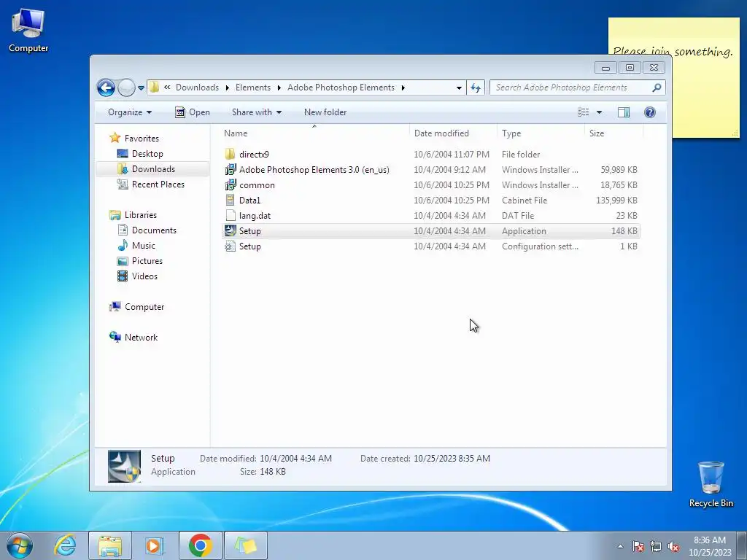Click the 135,999 KB size cell
This screenshot has width=747, height=560.
click(616, 201)
